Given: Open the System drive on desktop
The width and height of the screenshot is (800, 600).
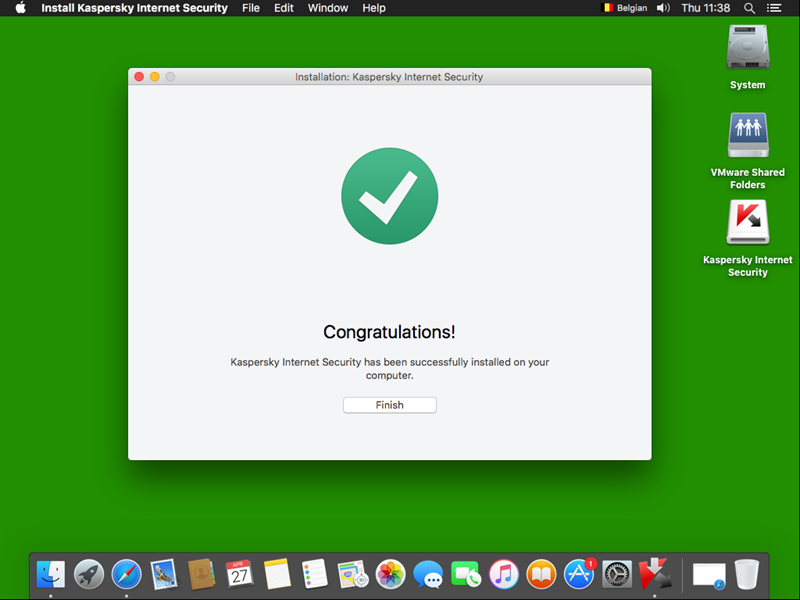Looking at the screenshot, I should coord(747,48).
